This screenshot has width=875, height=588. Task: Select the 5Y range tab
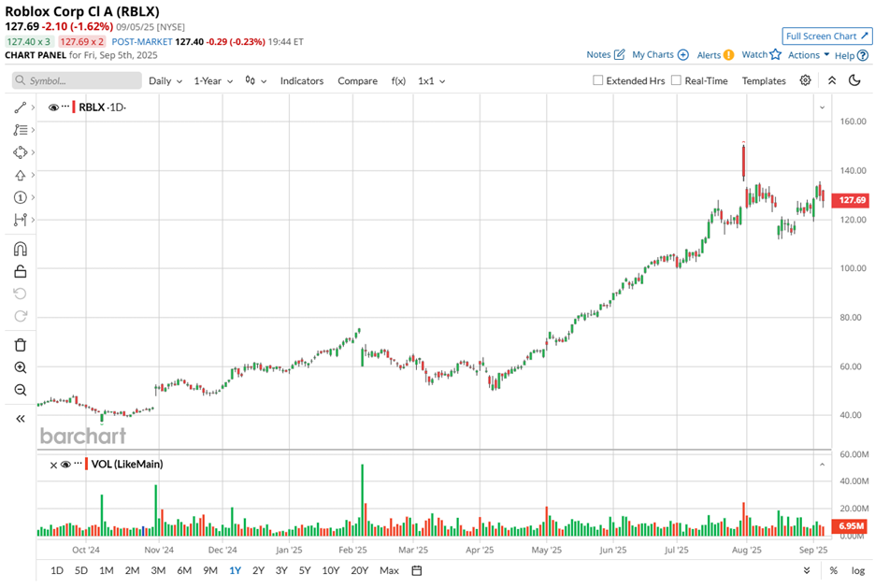pyautogui.click(x=304, y=570)
